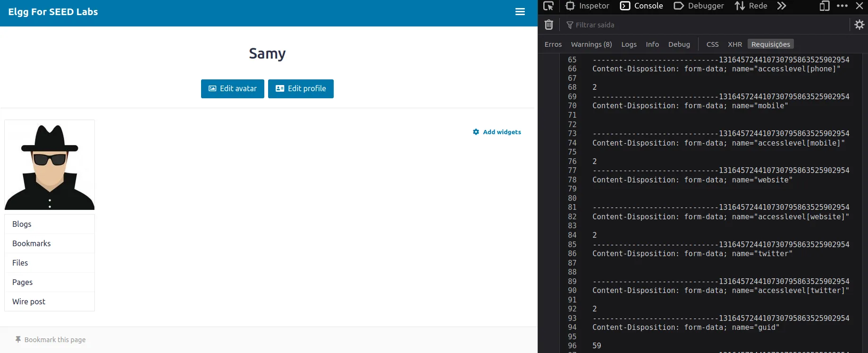Switch to the Inspetor tab

(x=588, y=6)
